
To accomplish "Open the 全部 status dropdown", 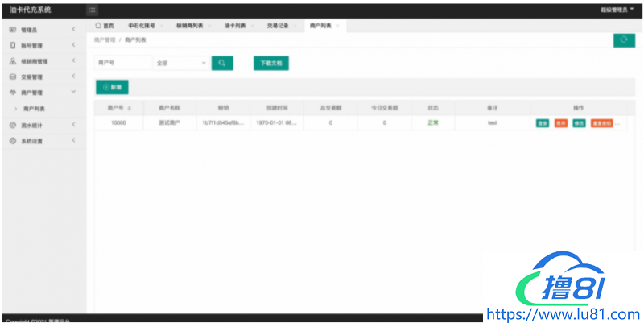I will point(181,63).
